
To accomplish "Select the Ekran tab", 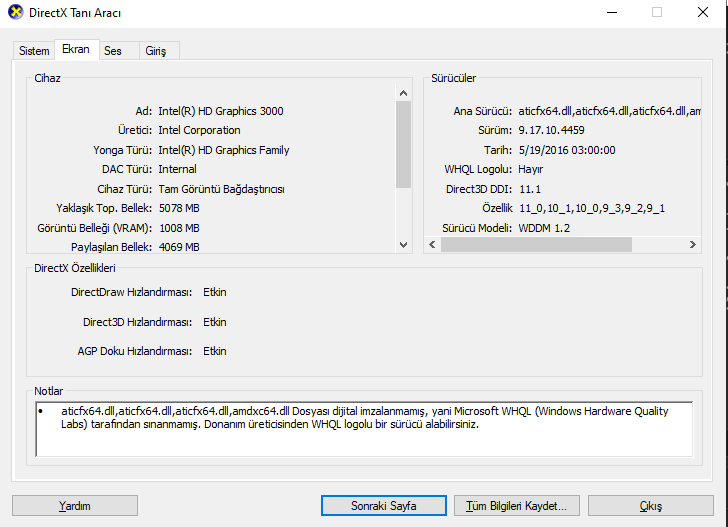I will (x=76, y=49).
